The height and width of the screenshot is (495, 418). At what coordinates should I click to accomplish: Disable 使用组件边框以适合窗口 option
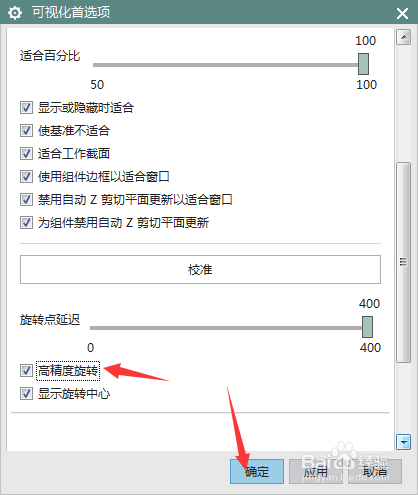(26, 177)
